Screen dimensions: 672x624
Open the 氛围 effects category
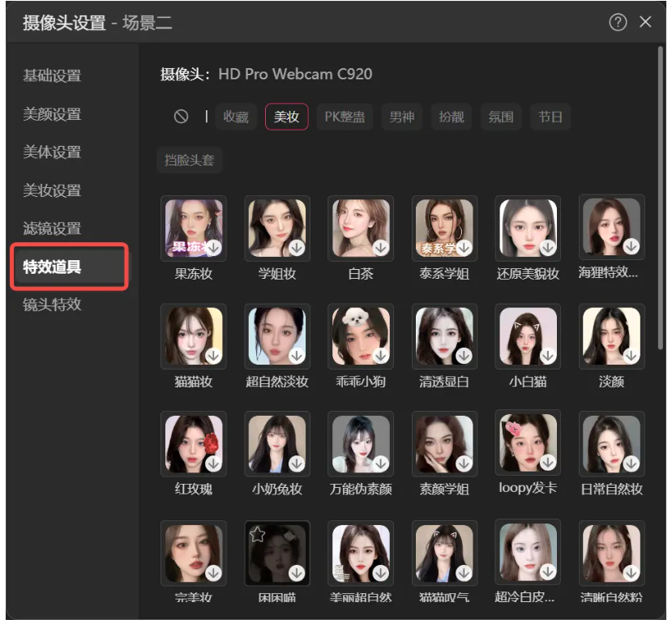[501, 117]
